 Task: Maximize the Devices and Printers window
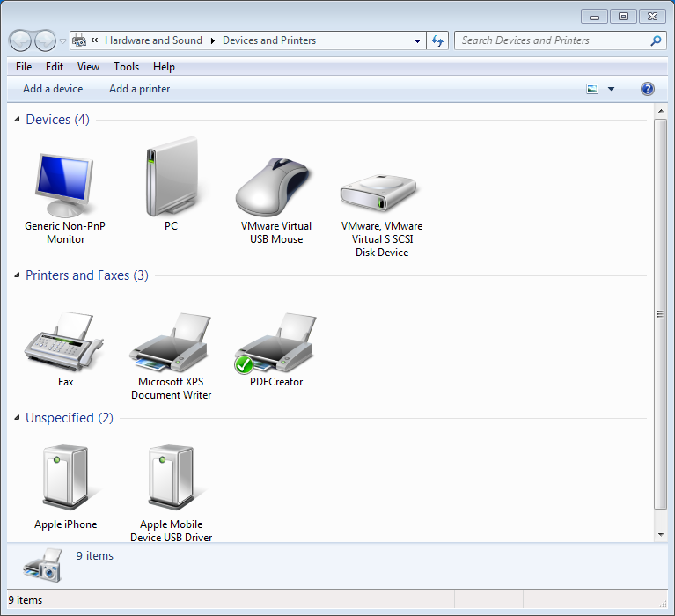[x=623, y=17]
